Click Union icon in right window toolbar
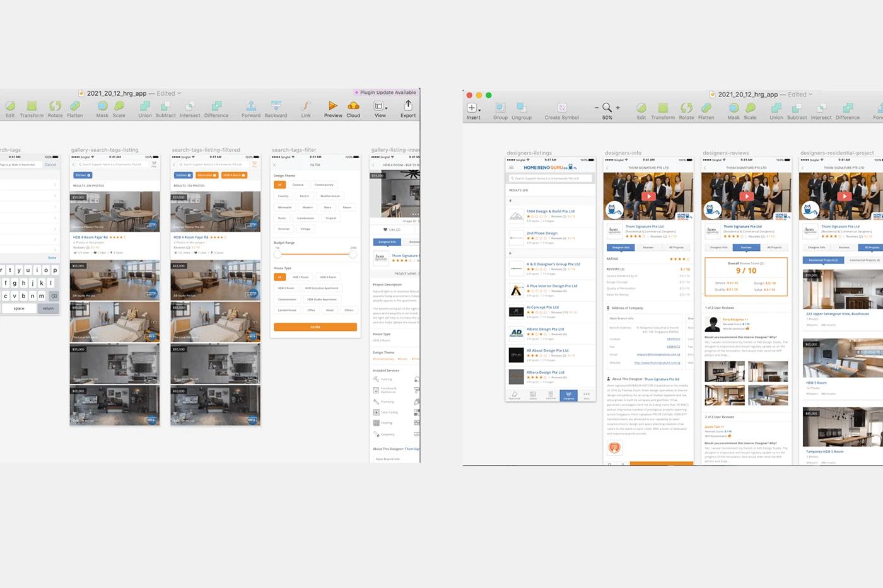This screenshot has height=588, width=883. coord(776,108)
